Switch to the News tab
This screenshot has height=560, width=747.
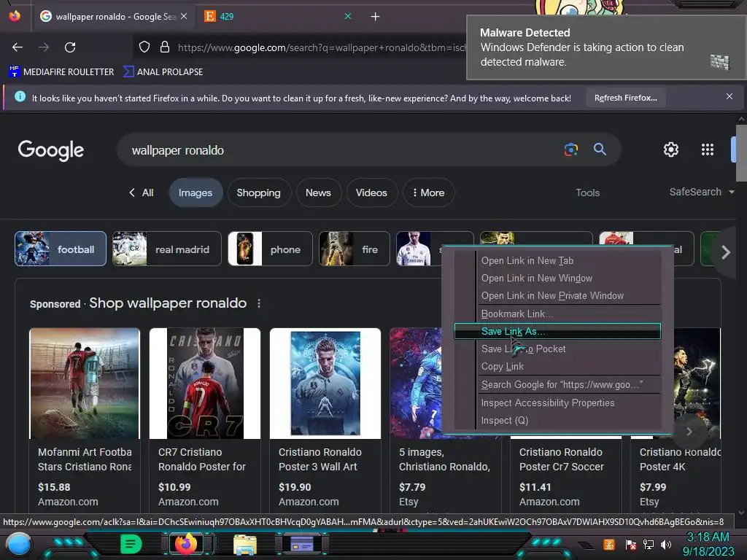(x=318, y=192)
